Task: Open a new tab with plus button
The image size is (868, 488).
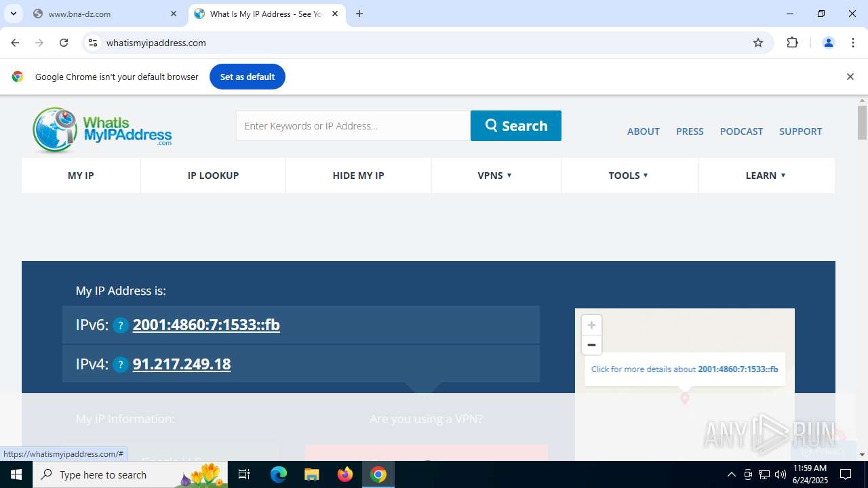Action: tap(359, 14)
